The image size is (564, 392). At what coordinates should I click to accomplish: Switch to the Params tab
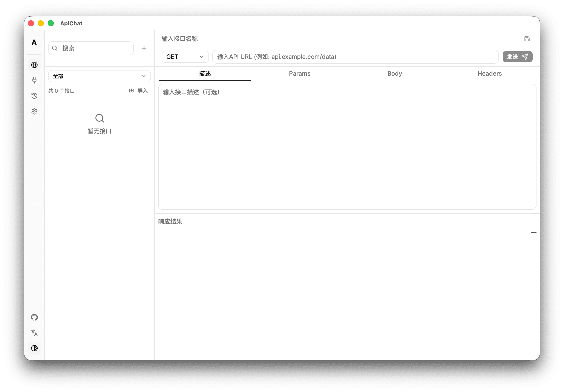300,73
